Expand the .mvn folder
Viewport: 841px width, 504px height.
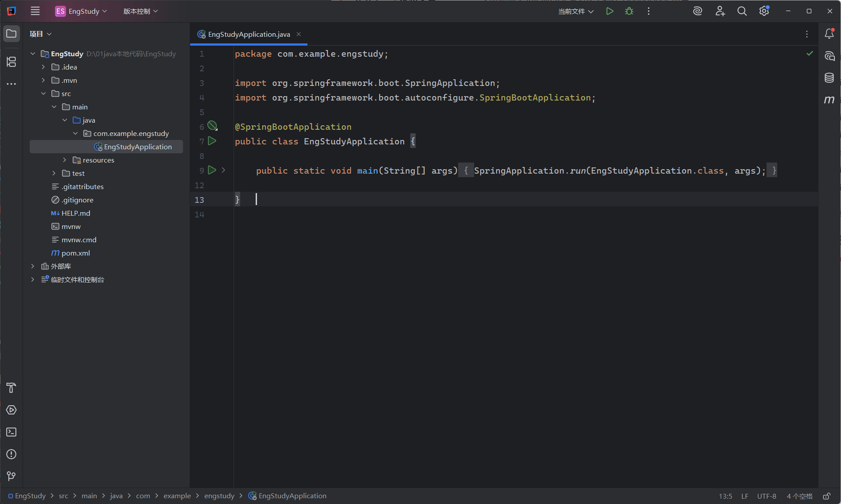[43, 80]
